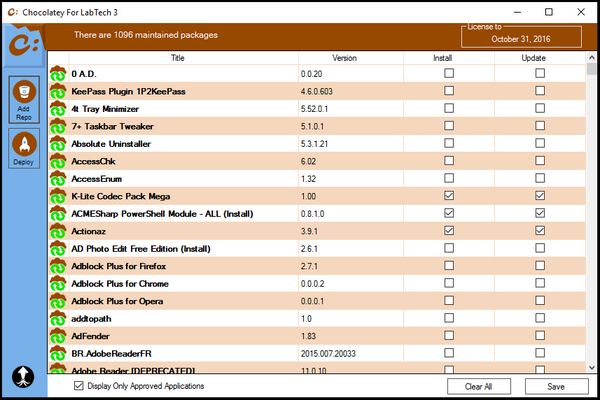Disable Update for ACMESharp PowerShell Module
This screenshot has height=400, width=600.
pyautogui.click(x=540, y=213)
